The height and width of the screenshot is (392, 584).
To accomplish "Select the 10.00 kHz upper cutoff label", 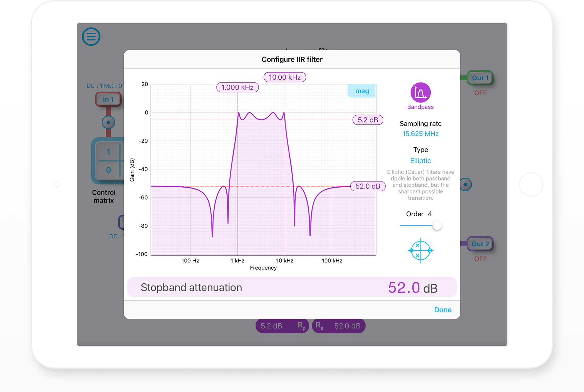I will (x=285, y=77).
